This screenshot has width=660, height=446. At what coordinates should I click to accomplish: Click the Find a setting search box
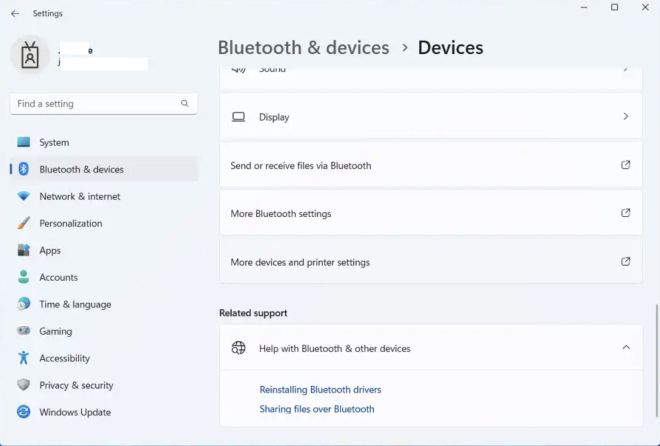(x=104, y=104)
